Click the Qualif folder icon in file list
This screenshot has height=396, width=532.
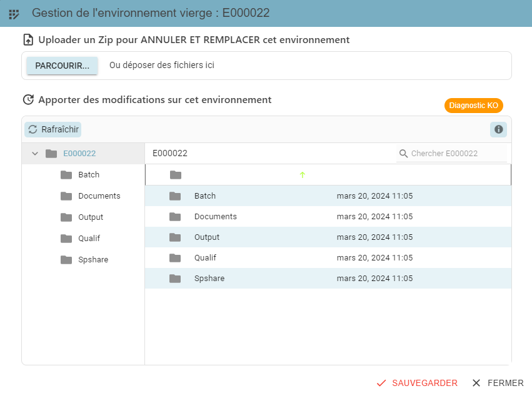pos(175,258)
